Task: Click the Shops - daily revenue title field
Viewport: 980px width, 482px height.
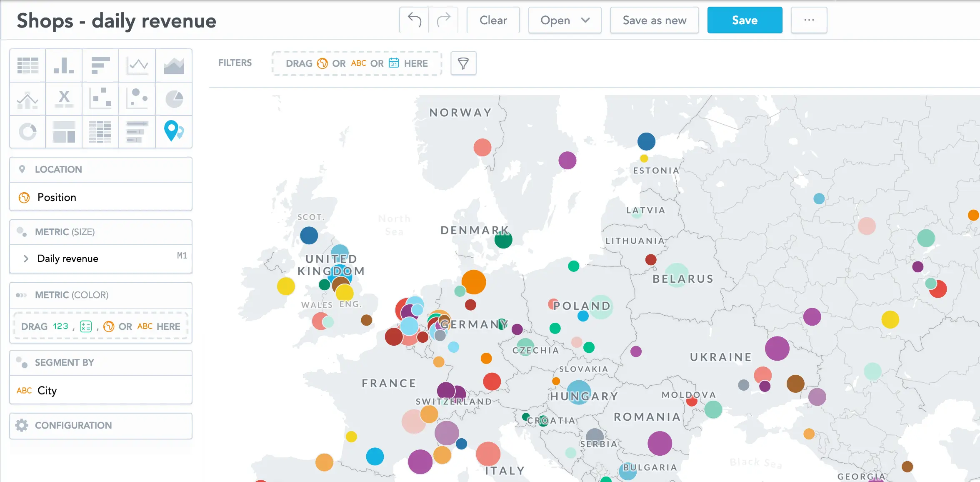Action: [x=117, y=21]
